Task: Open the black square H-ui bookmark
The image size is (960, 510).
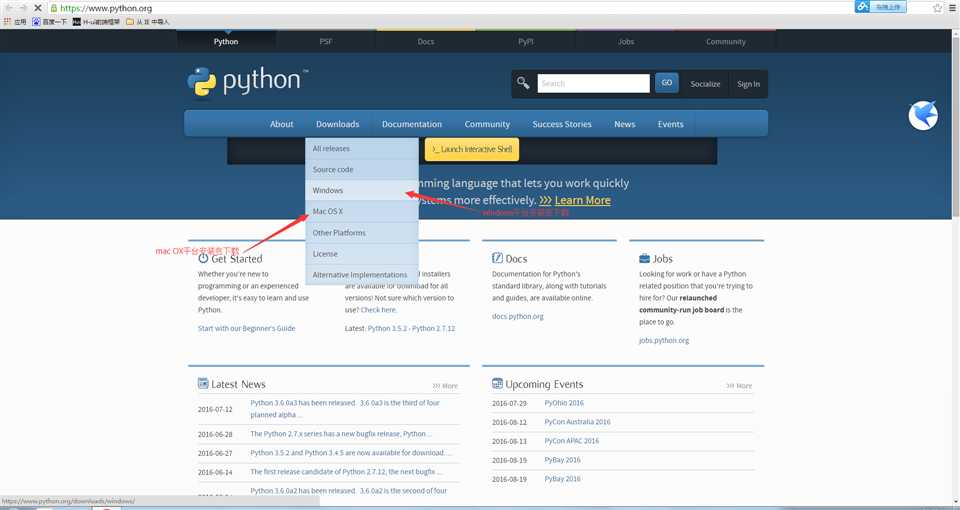Action: pyautogui.click(x=77, y=21)
